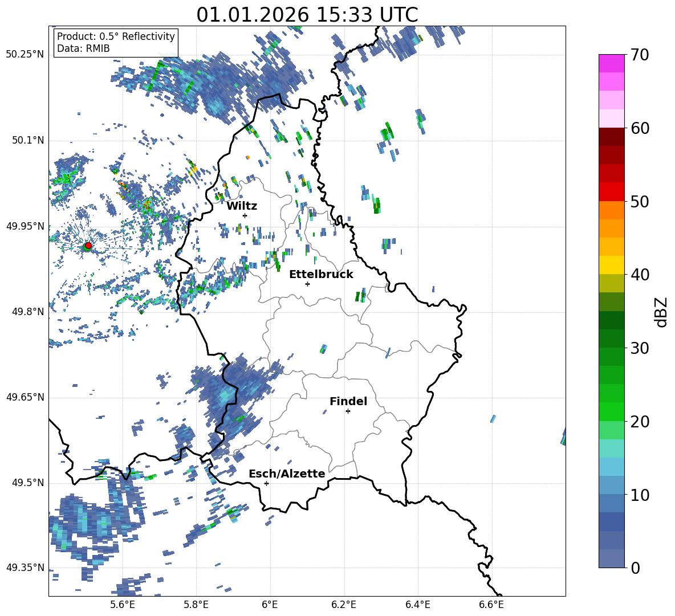Click the colorbar tick label 60
Viewport: 675px width, 616px height.
click(x=640, y=128)
